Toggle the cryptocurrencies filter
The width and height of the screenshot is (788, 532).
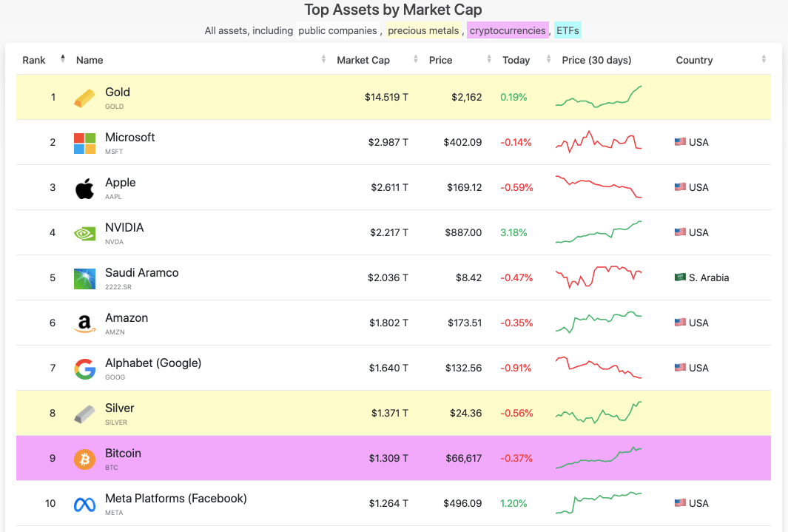pos(508,30)
